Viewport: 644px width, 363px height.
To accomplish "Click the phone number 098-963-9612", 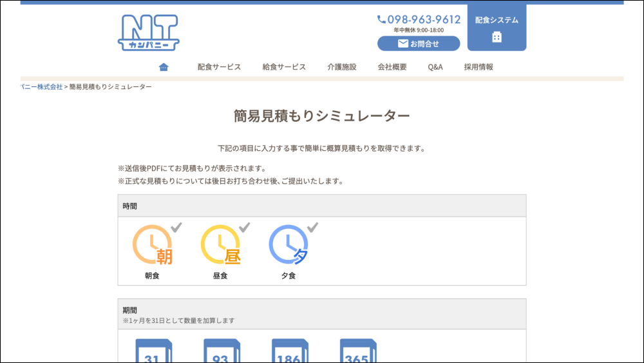I will 419,19.
